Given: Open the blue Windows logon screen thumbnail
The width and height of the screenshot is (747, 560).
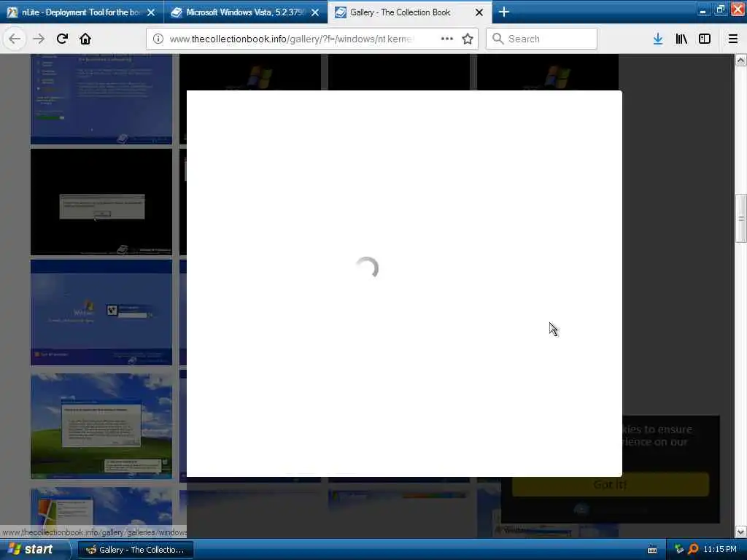Looking at the screenshot, I should 101,312.
